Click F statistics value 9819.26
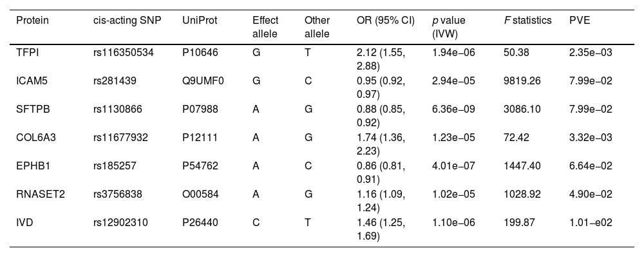 pyautogui.click(x=522, y=81)
